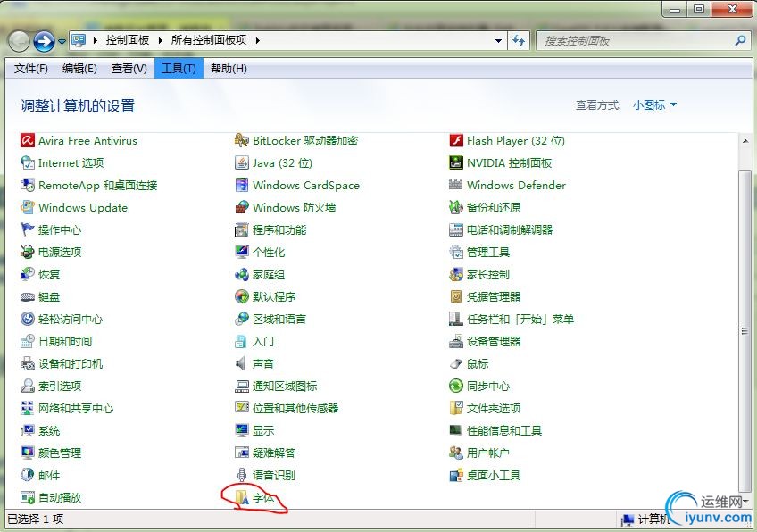Open the 帮助(H) menu
The height and width of the screenshot is (532, 757).
point(229,69)
